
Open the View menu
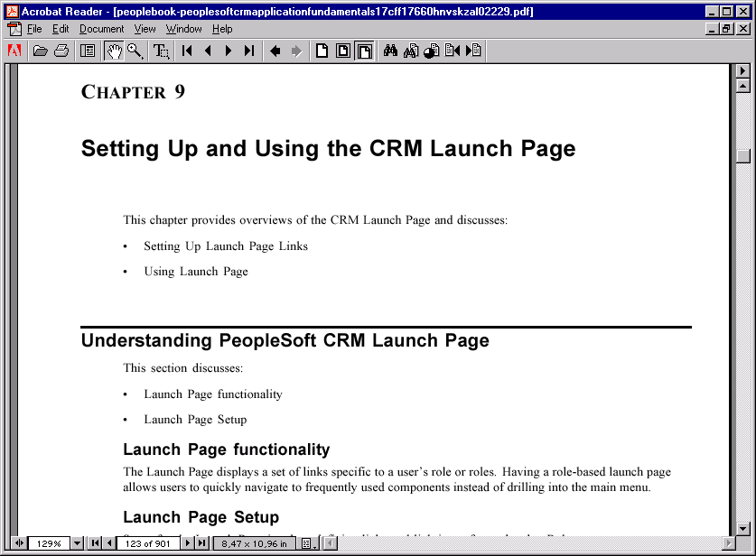pyautogui.click(x=145, y=30)
